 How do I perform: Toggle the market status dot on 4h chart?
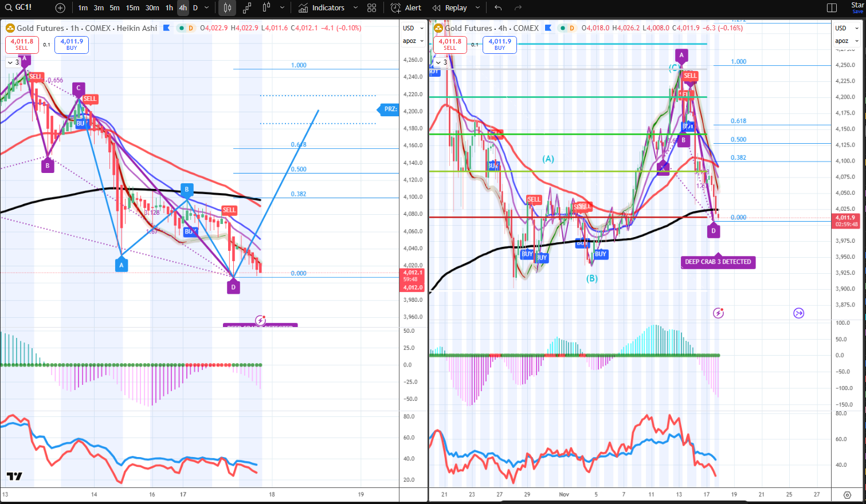point(563,28)
